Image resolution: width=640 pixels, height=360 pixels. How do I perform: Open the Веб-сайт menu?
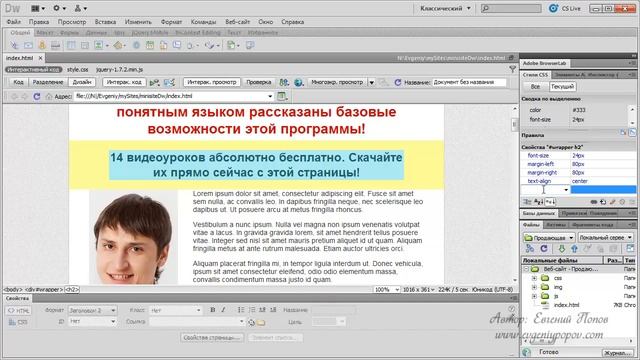pos(238,22)
